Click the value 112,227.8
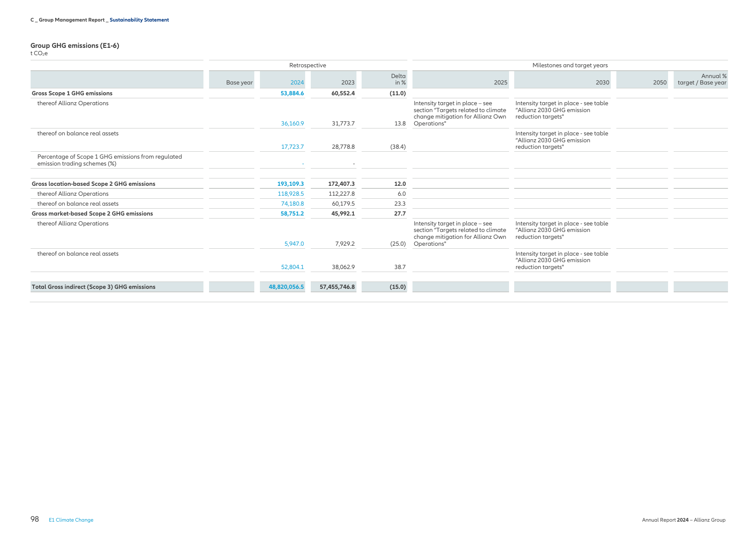The height and width of the screenshot is (535, 756). pos(342,194)
